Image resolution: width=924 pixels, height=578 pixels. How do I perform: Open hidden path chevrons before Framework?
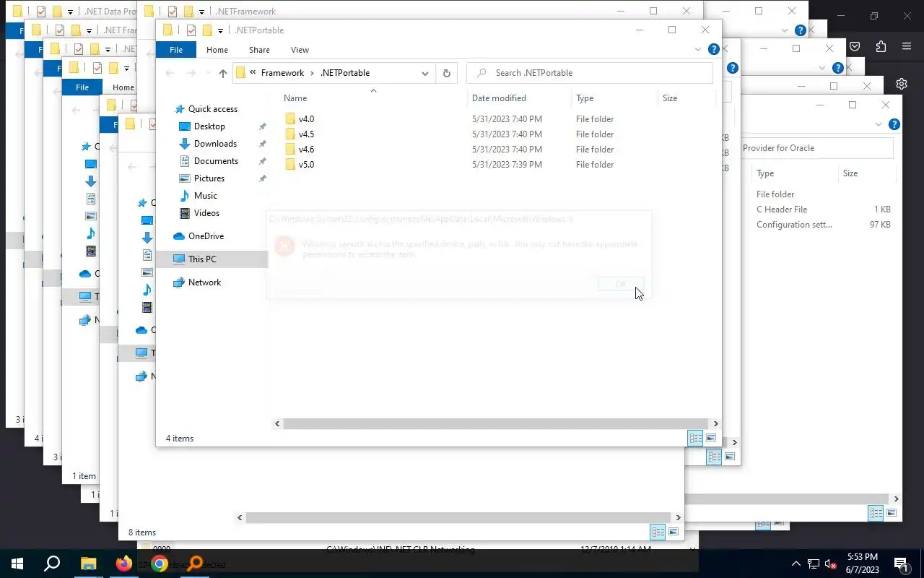coord(253,73)
